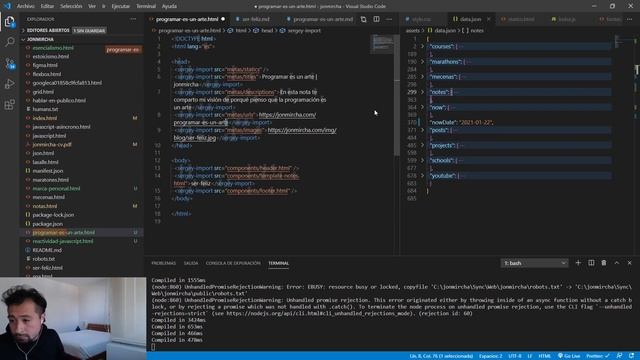Click the line and column indicator in status bar

441,356
